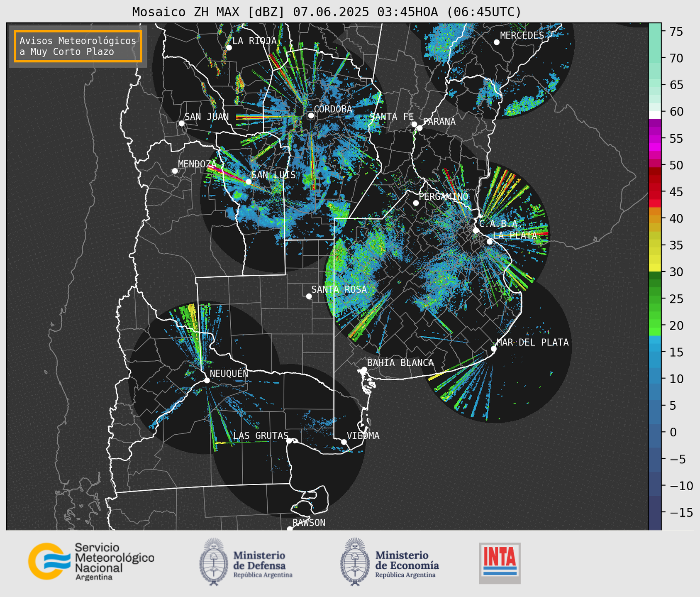Click the '03:45HOA' local time in the title
This screenshot has height=597, width=700.
(x=407, y=12)
